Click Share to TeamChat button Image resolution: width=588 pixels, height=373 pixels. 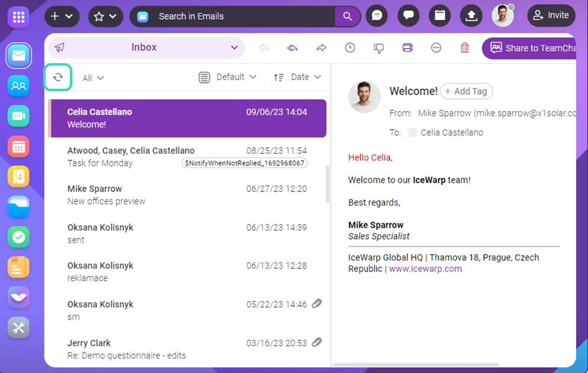529,48
